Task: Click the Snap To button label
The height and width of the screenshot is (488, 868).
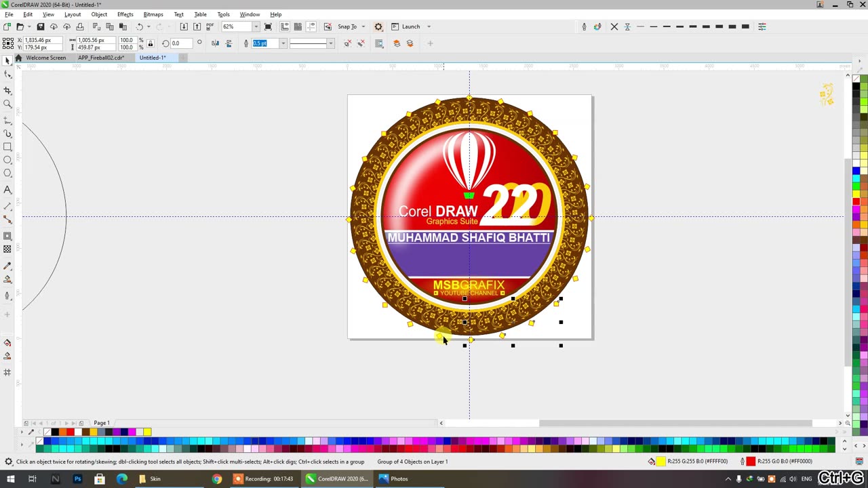Action: 347,26
